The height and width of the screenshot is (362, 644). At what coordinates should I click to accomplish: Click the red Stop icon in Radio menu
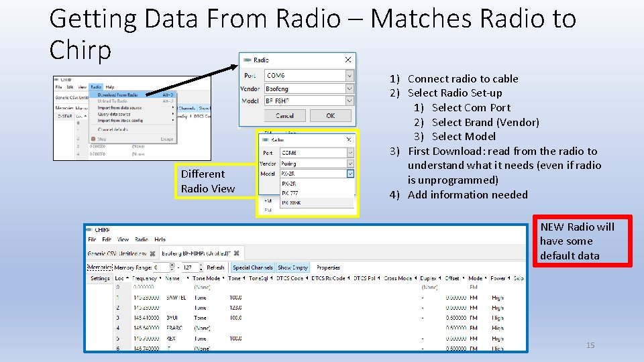pos(93,139)
